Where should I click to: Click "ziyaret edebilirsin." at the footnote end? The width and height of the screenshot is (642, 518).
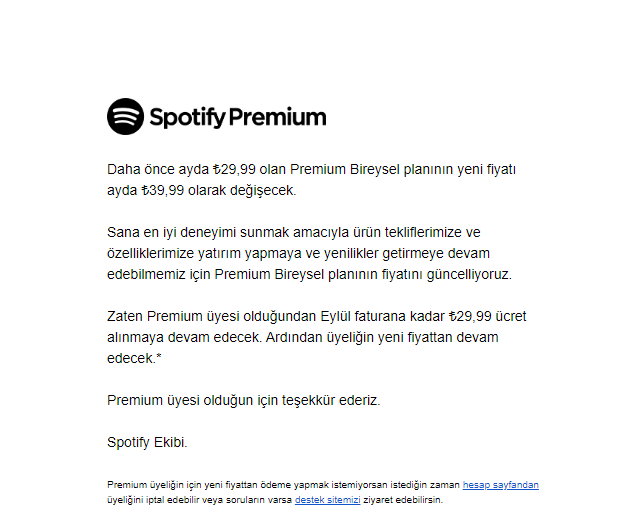point(403,500)
